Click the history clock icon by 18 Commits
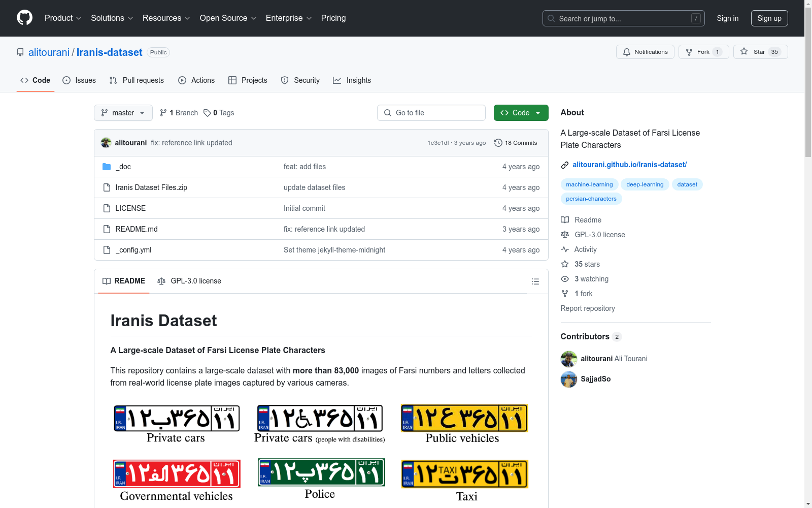 (498, 143)
